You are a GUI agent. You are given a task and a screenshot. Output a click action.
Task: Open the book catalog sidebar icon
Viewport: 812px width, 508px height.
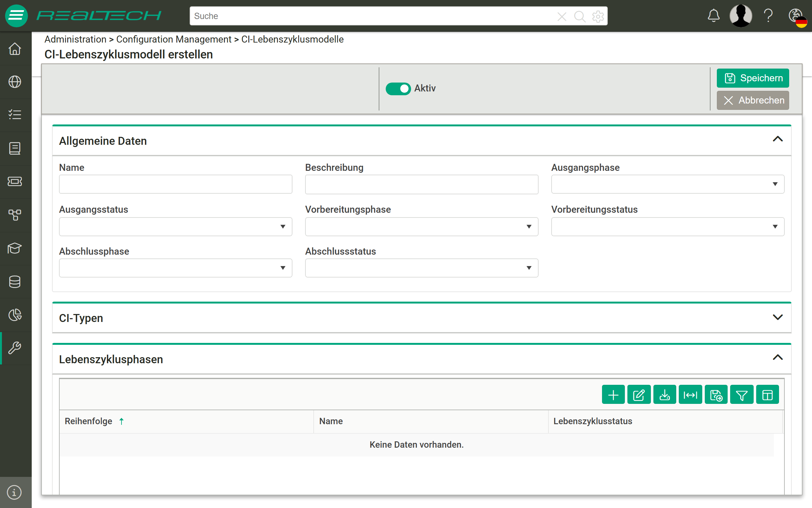(x=15, y=148)
